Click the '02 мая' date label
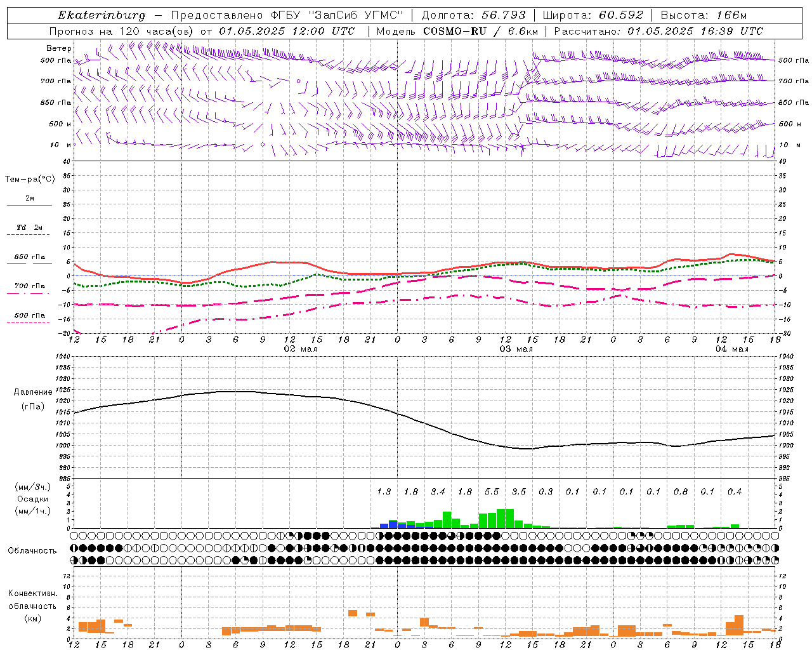The height and width of the screenshot is (650, 812). click(300, 349)
